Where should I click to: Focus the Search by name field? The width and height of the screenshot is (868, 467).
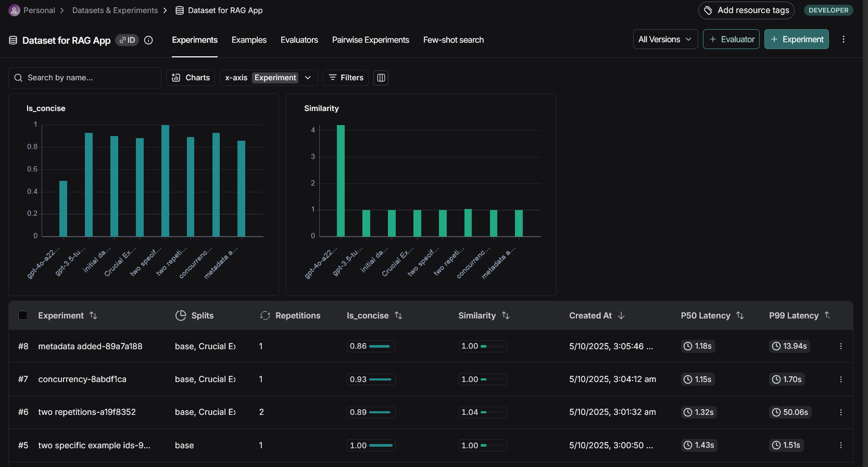pyautogui.click(x=85, y=78)
